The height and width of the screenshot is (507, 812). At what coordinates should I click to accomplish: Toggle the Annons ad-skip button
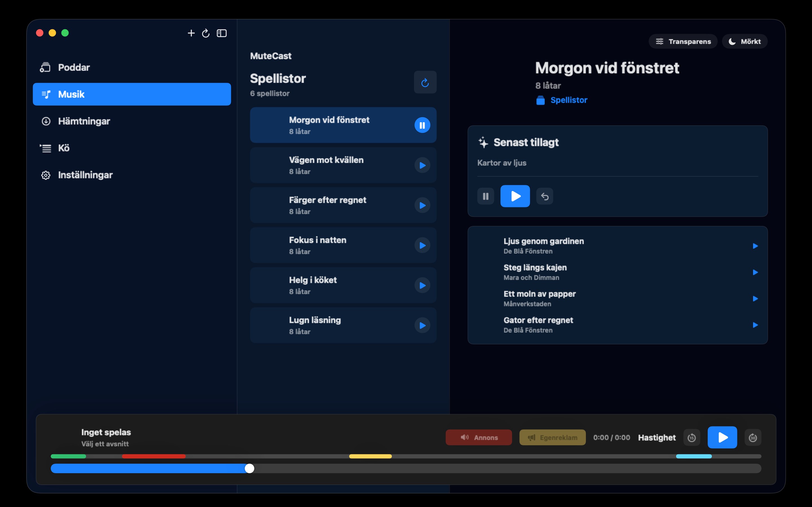[x=478, y=437]
